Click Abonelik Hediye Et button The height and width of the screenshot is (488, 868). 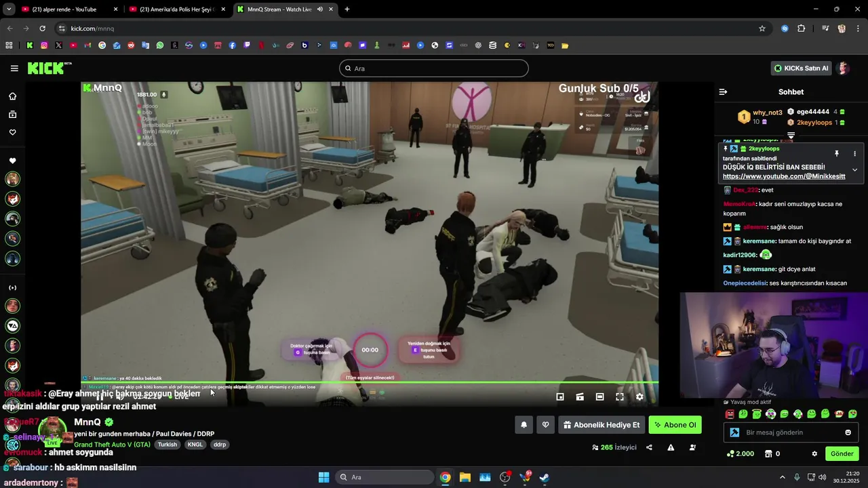pos(601,425)
